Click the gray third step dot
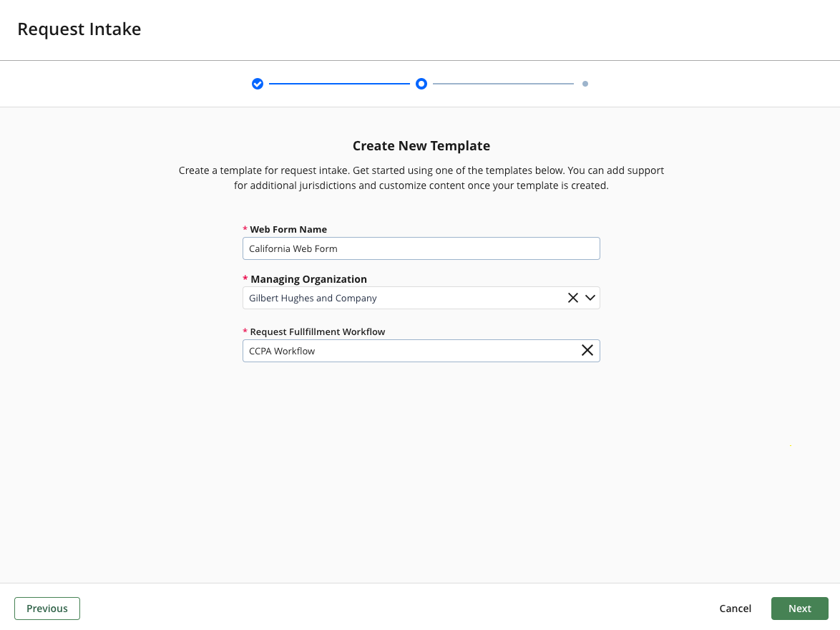 pyautogui.click(x=585, y=84)
